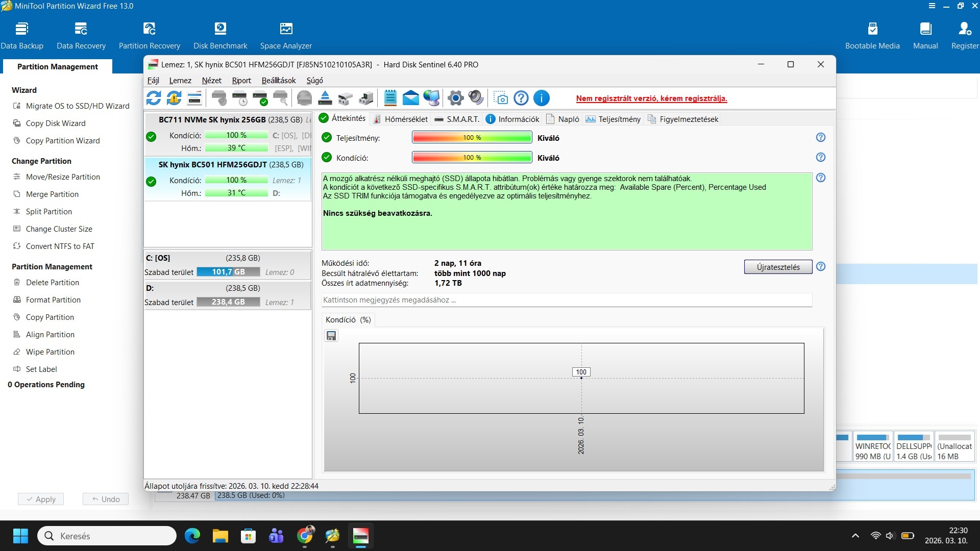Viewport: 980px width, 551px height.
Task: Click the Kondíció 100 % gradient bar
Action: pos(472,158)
